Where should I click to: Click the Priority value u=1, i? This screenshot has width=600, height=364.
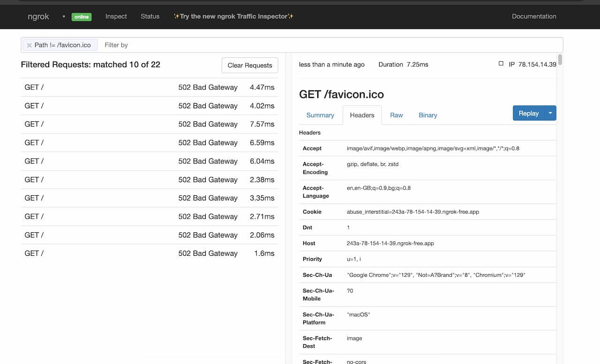pyautogui.click(x=354, y=259)
